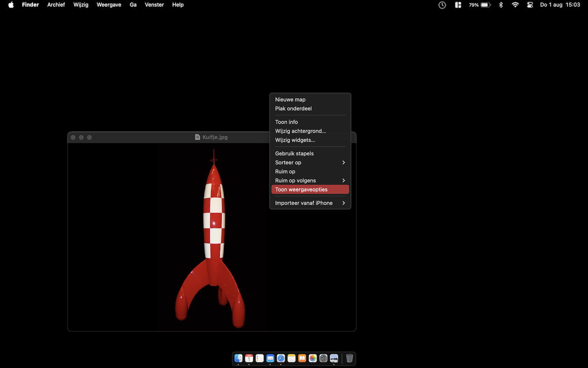The image size is (588, 368).
Task: Open the Mail app in the Dock
Action: tap(270, 358)
